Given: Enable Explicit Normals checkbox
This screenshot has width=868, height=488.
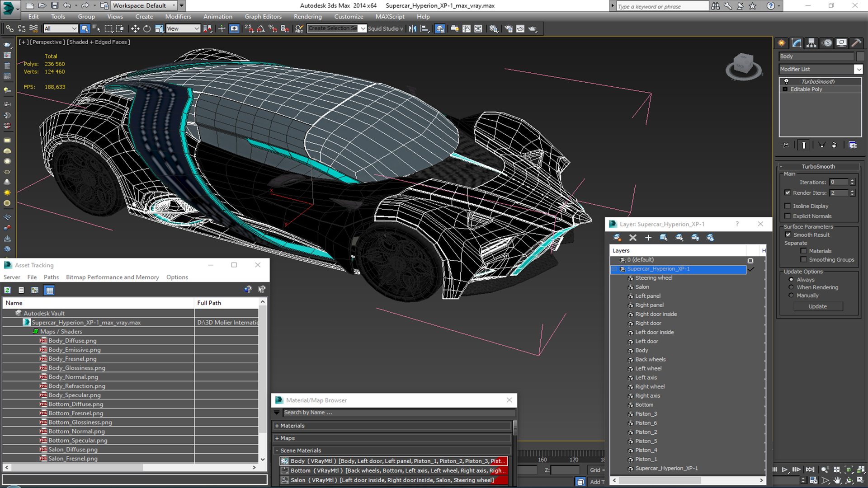Looking at the screenshot, I should (x=789, y=216).
